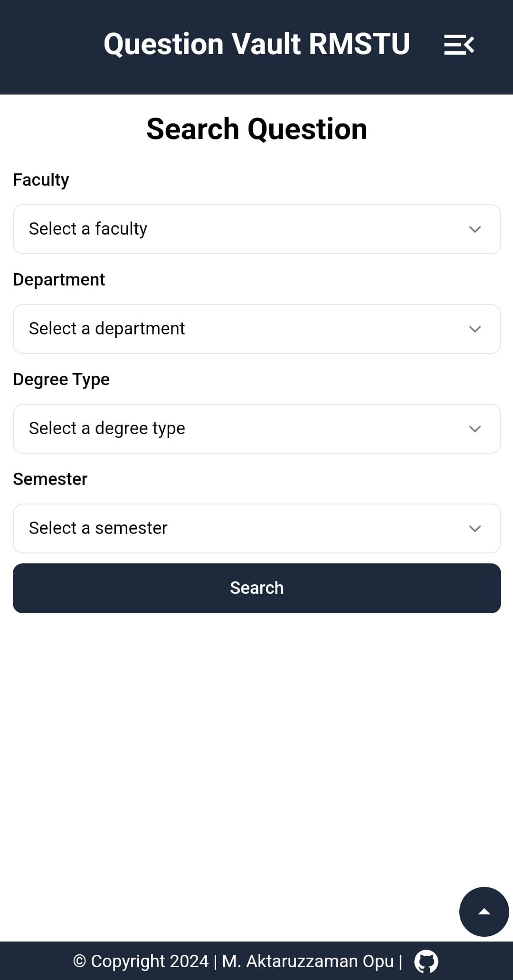
Task: Click the "M. Aktaruzzaman Opu" footer text
Action: click(308, 961)
